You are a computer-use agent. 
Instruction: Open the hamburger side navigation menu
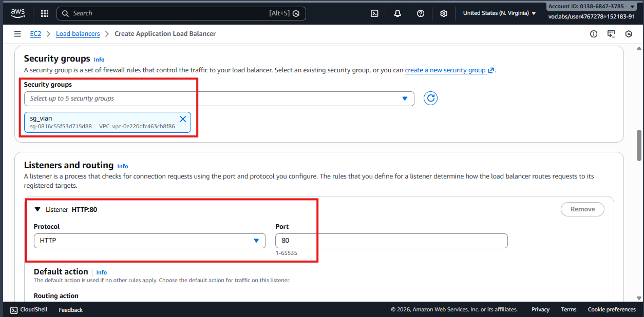pyautogui.click(x=18, y=34)
